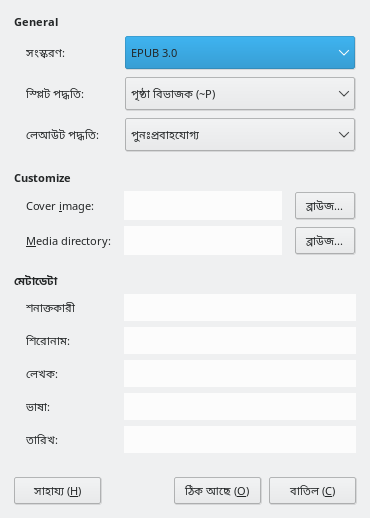
Task: Focus the শনাক্তকারী identifier field
Action: (240, 308)
